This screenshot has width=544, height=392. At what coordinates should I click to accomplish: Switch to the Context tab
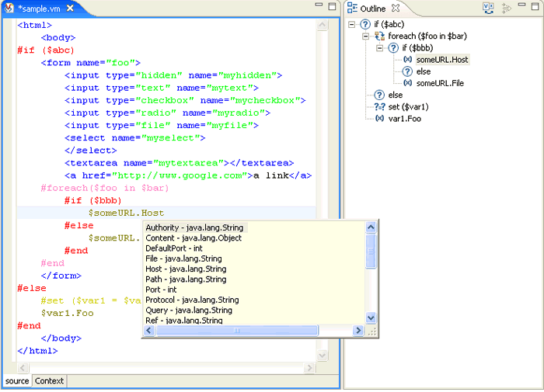[49, 381]
